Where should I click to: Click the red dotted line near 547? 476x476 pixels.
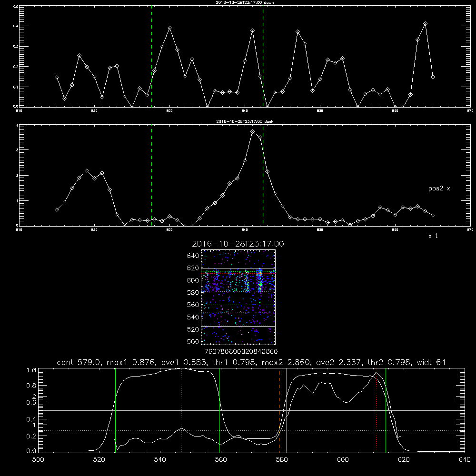coord(181,410)
